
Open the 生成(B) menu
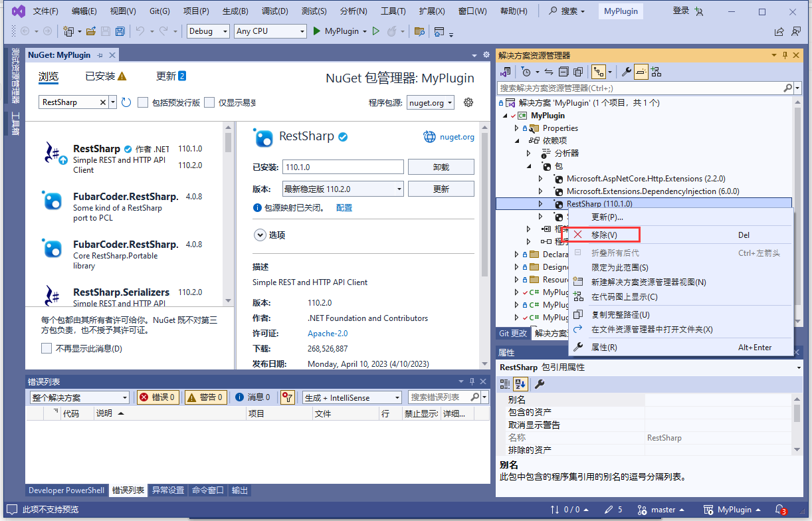235,11
